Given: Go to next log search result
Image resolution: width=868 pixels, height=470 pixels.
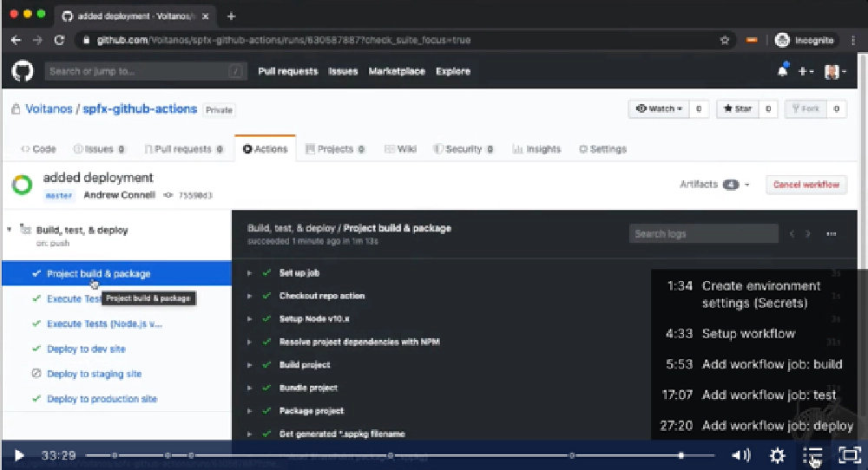Looking at the screenshot, I should click(807, 234).
